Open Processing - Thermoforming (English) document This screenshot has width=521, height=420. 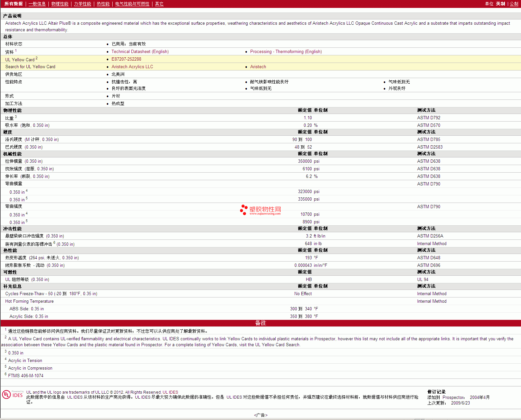pyautogui.click(x=286, y=52)
